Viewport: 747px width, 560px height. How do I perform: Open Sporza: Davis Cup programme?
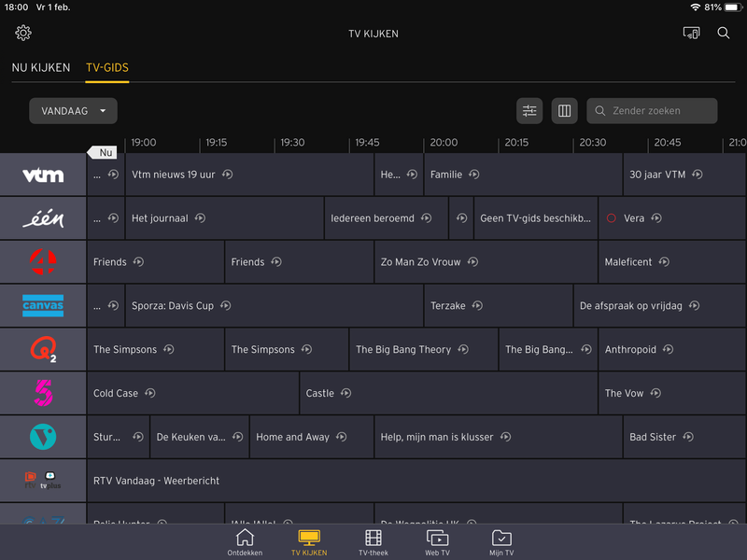pos(275,306)
